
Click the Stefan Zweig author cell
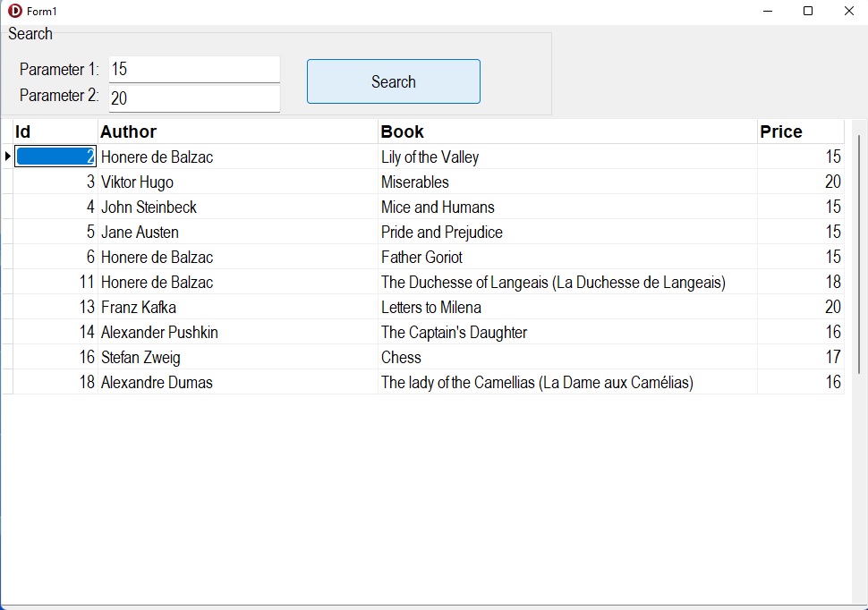click(140, 357)
